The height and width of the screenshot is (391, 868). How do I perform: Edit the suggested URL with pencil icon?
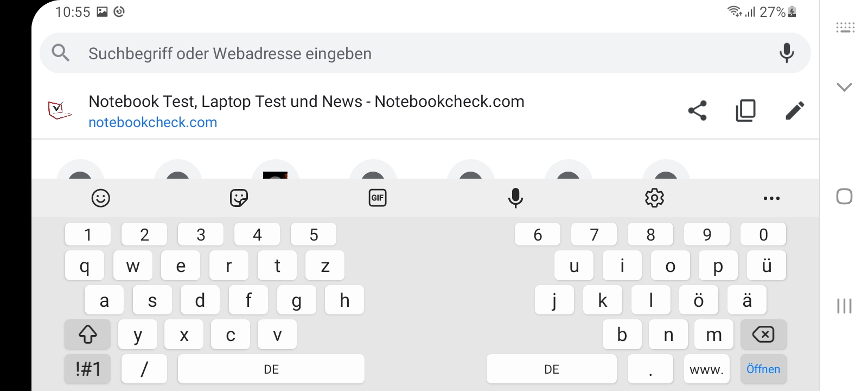pos(795,110)
